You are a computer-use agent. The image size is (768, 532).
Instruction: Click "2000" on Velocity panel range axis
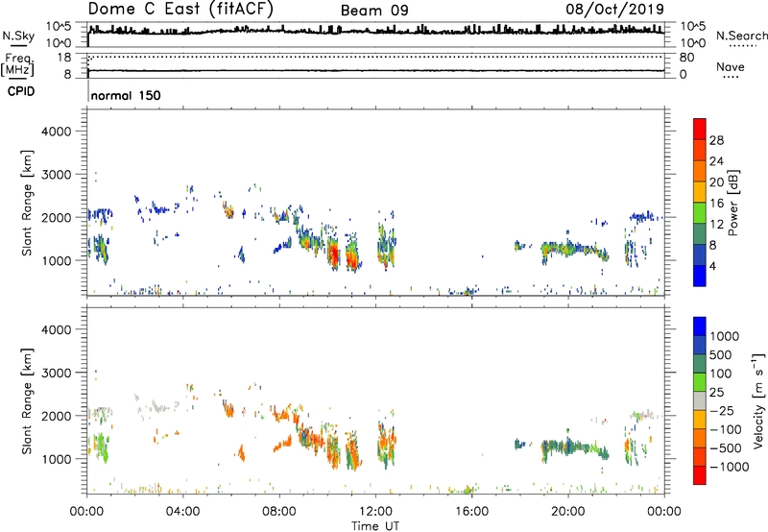pyautogui.click(x=56, y=416)
